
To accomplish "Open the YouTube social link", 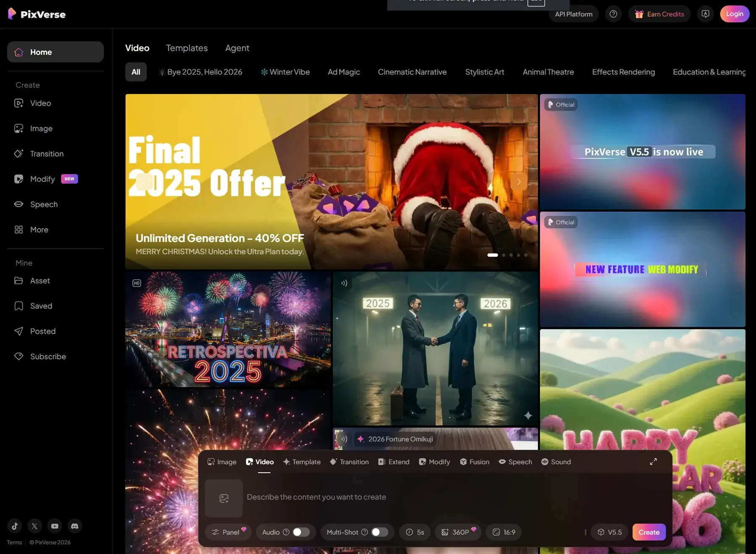I will click(x=55, y=526).
